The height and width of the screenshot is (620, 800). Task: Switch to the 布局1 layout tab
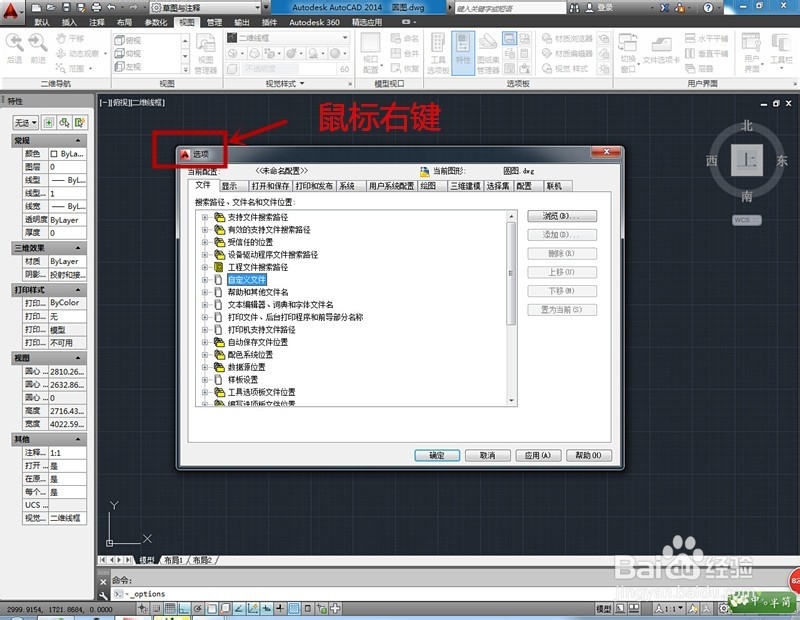tap(173, 560)
